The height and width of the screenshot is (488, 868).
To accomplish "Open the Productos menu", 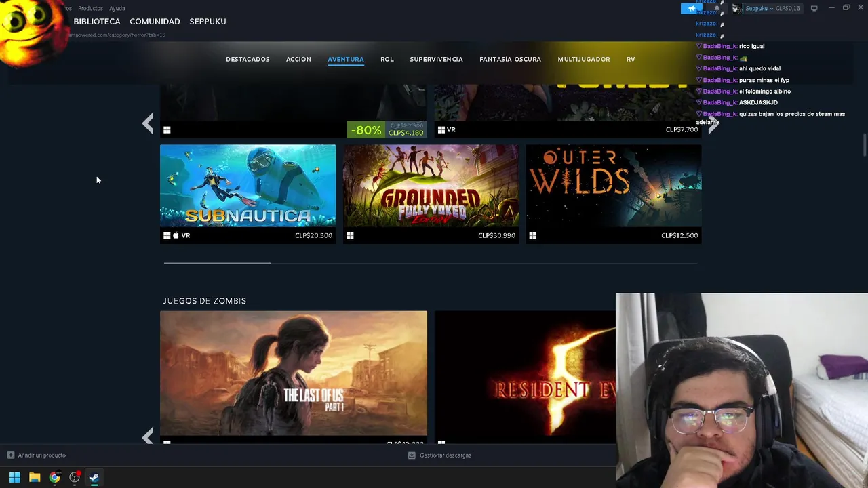I will [x=90, y=8].
